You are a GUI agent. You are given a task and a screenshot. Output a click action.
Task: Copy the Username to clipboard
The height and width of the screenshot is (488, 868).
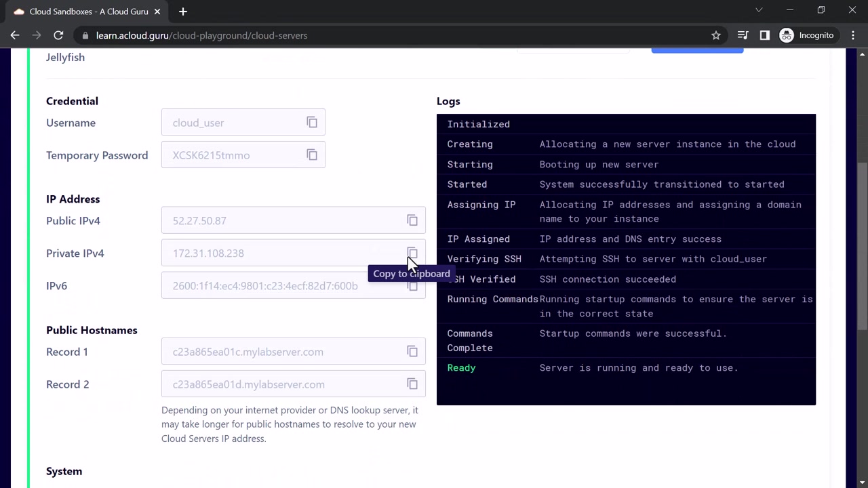312,123
